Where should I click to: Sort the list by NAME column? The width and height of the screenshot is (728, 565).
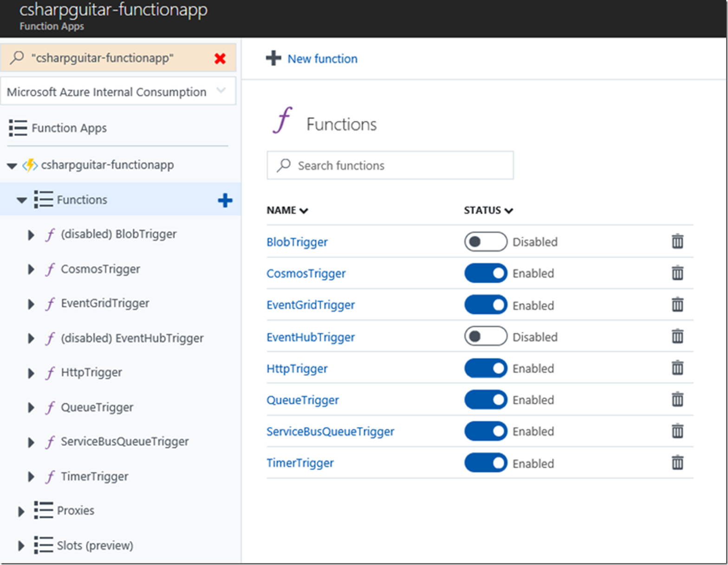pos(287,210)
